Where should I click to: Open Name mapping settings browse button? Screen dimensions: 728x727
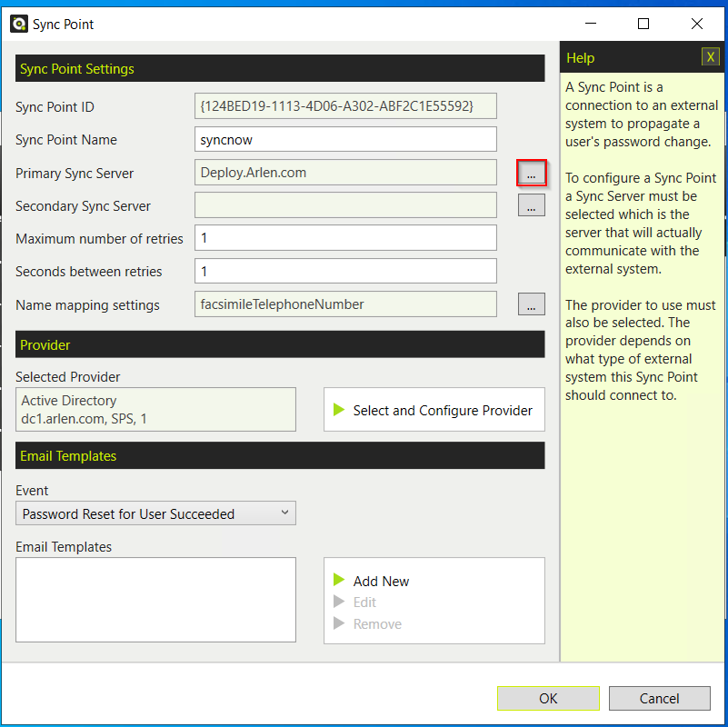(531, 304)
